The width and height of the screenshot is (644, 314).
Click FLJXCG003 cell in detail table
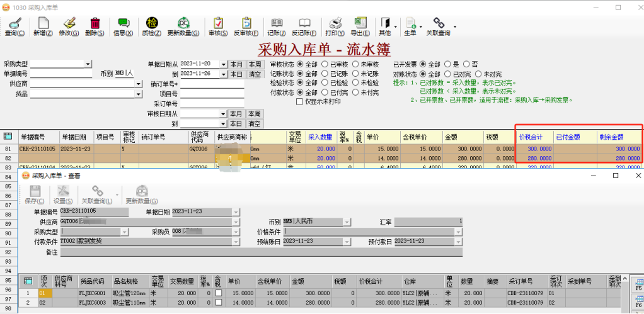point(95,302)
